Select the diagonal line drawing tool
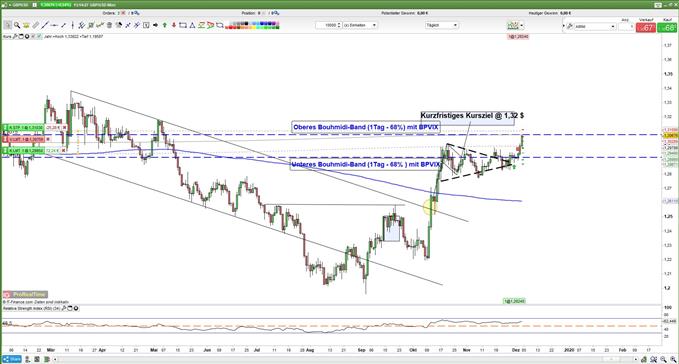Viewport: 679px width, 364px height. click(45, 25)
